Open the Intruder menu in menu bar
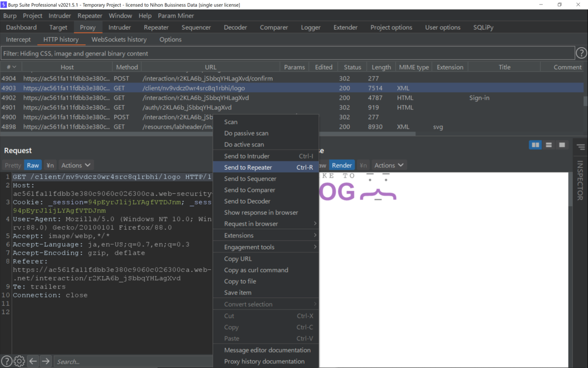Screen dimensions: 588x368 (60, 16)
